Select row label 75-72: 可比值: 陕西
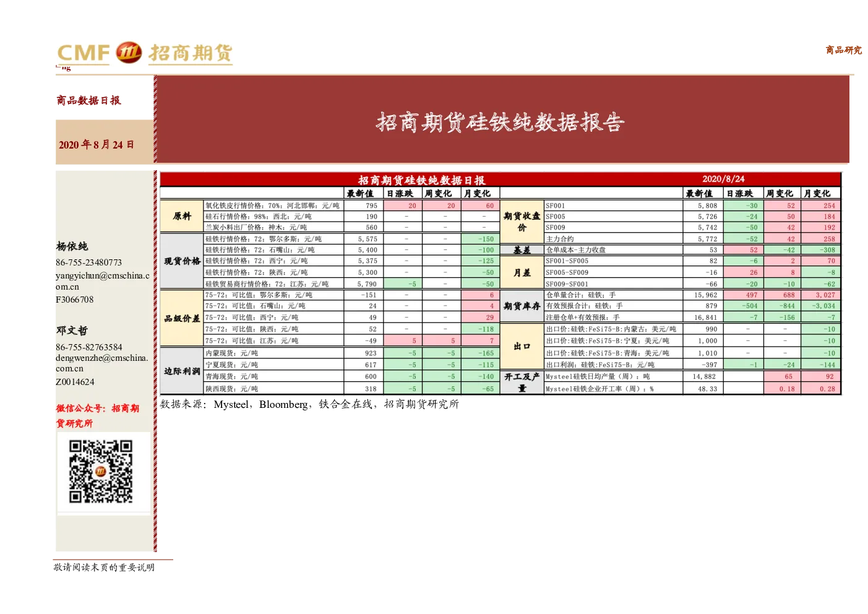Image resolution: width=868 pixels, height=614 pixels. (x=252, y=329)
